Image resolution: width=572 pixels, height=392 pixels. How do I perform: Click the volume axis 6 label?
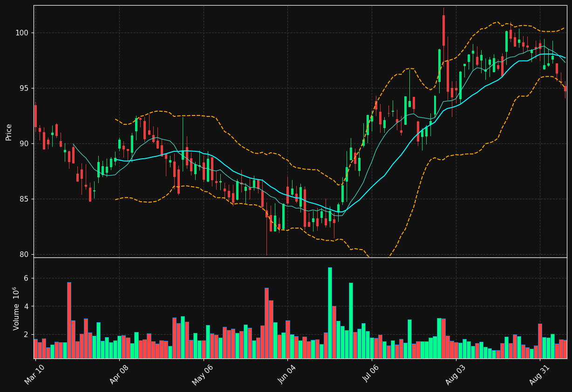(27, 278)
